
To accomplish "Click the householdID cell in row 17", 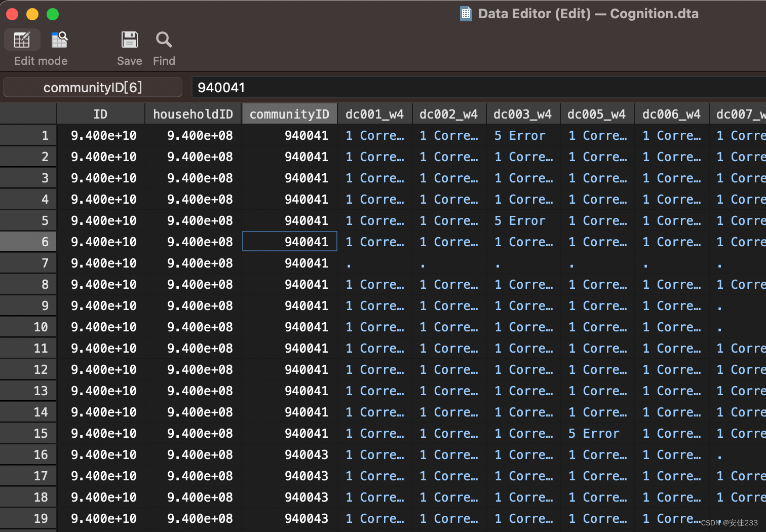I will [193, 476].
